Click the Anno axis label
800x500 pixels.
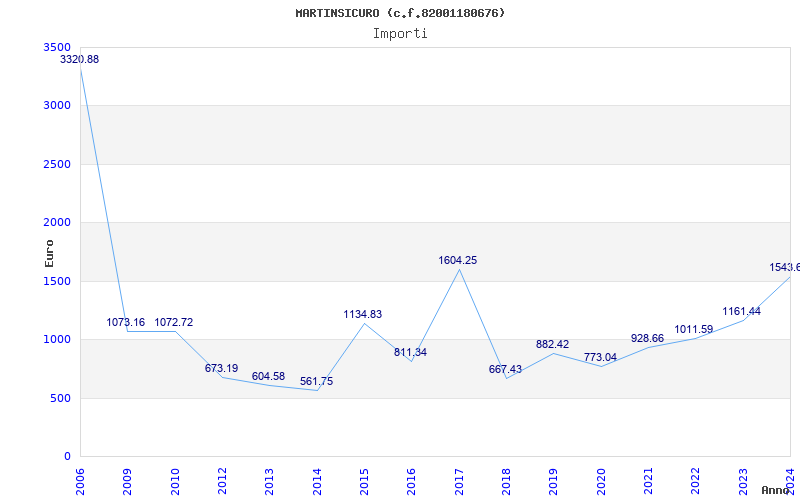pyautogui.click(x=775, y=490)
